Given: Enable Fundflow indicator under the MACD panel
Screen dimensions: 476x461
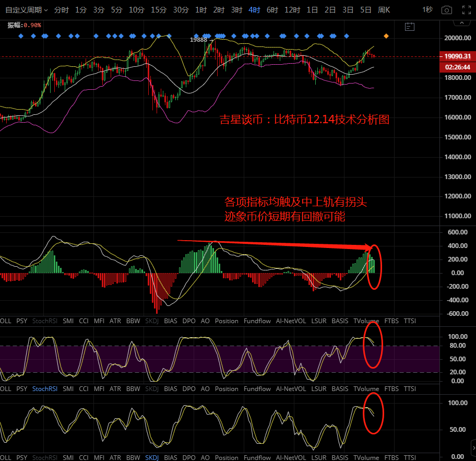Looking at the screenshot, I should point(257,321).
